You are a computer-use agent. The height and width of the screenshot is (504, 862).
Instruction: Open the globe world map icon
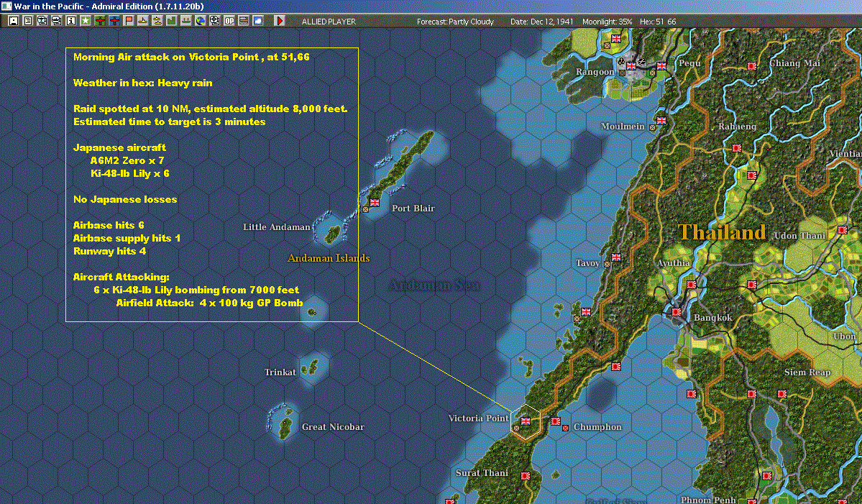[200, 21]
